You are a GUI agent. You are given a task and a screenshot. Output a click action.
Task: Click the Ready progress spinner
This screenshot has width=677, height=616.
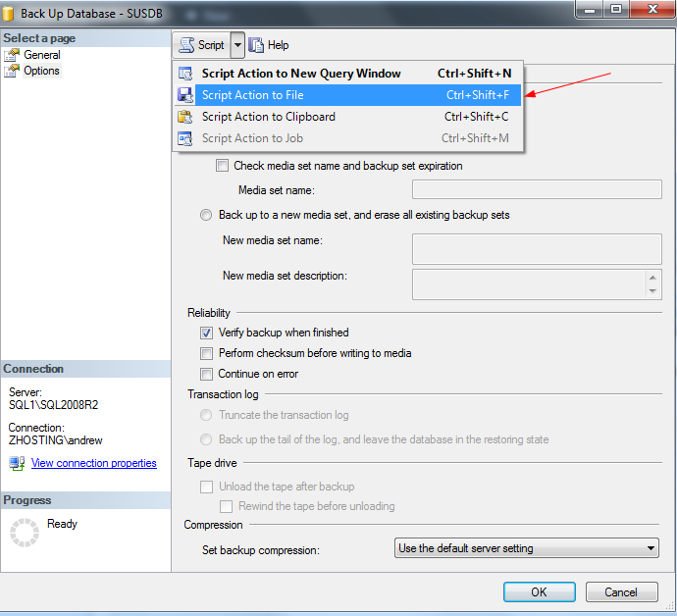[25, 533]
